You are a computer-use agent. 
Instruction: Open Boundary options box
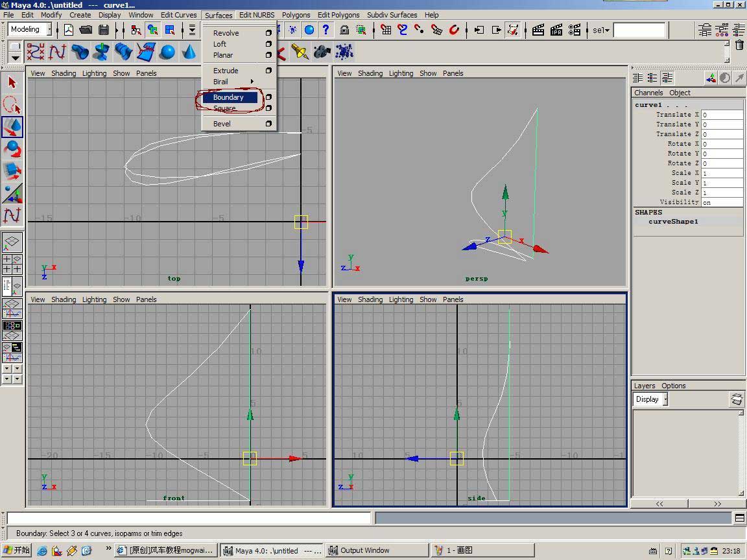point(268,97)
